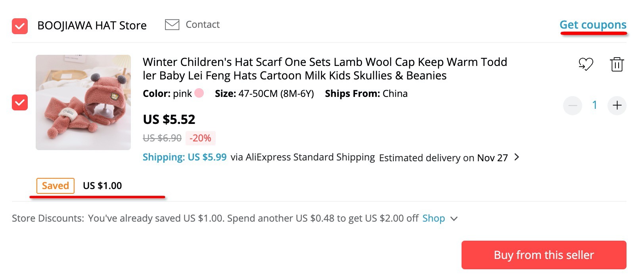Open the pink hat product thumbnail
Screen dimensions: 644x278
83,102
